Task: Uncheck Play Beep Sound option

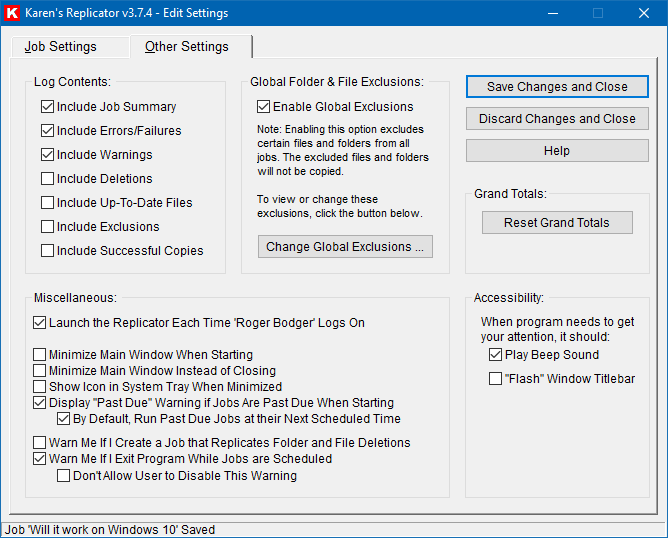Action: (x=496, y=355)
